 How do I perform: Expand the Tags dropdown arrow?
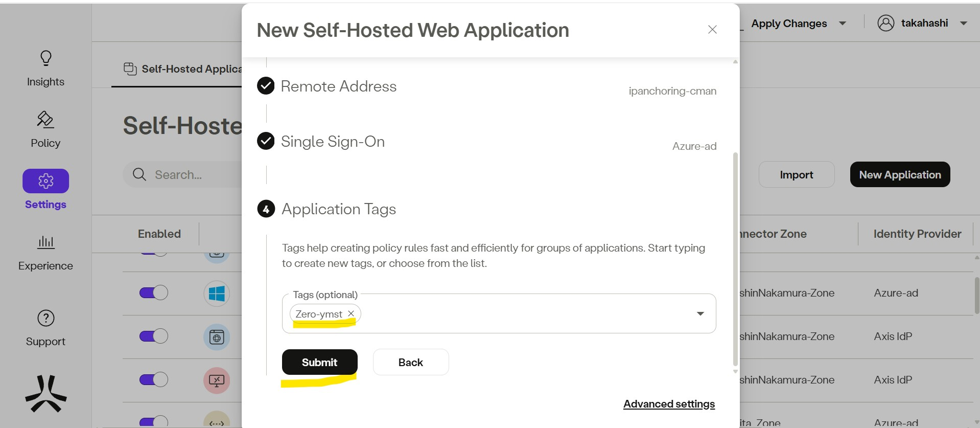(701, 313)
